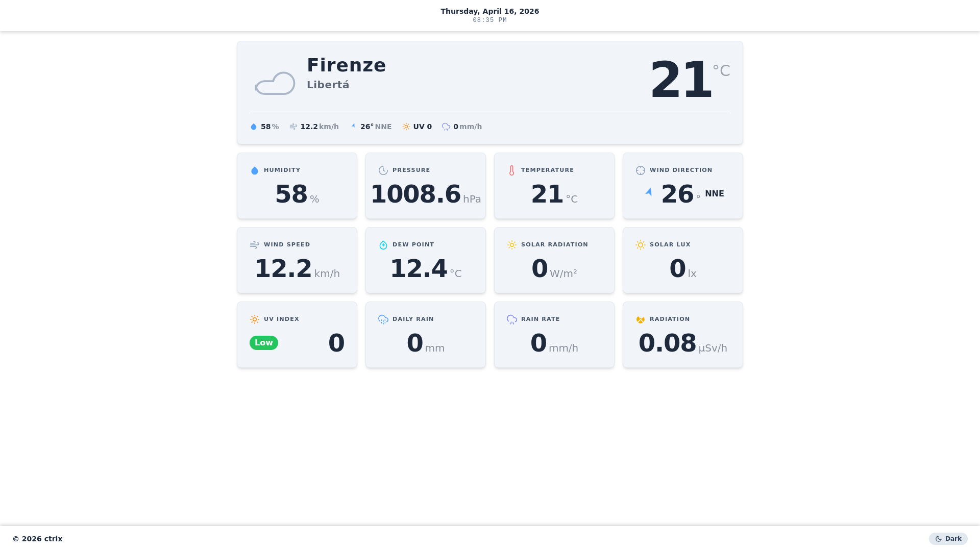Click the Daily Rain cloud icon
The image size is (980, 551).
click(383, 319)
